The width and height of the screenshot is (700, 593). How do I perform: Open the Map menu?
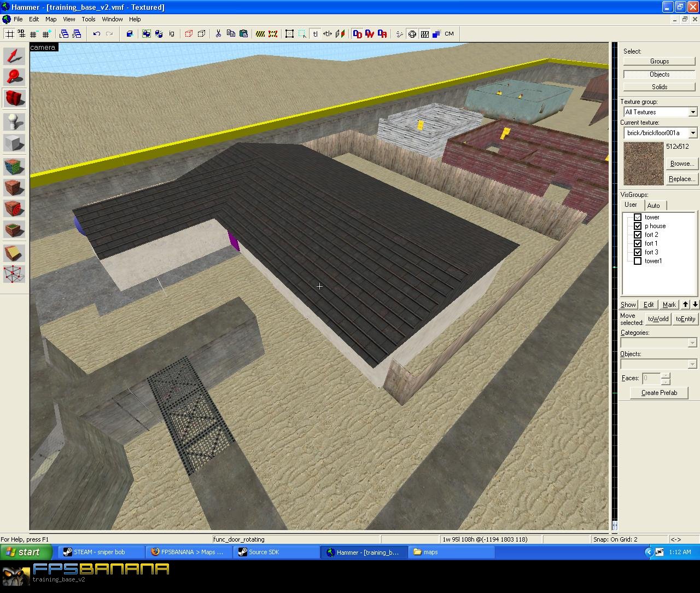(50, 19)
